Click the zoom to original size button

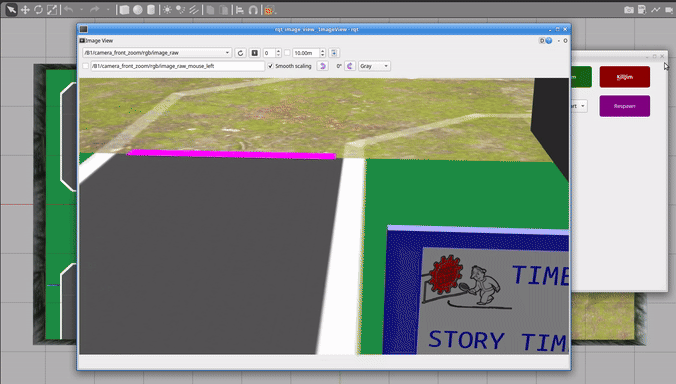point(255,53)
